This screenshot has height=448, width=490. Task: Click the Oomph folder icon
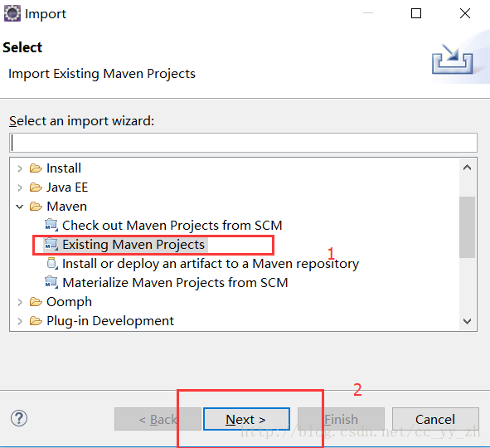(x=36, y=302)
